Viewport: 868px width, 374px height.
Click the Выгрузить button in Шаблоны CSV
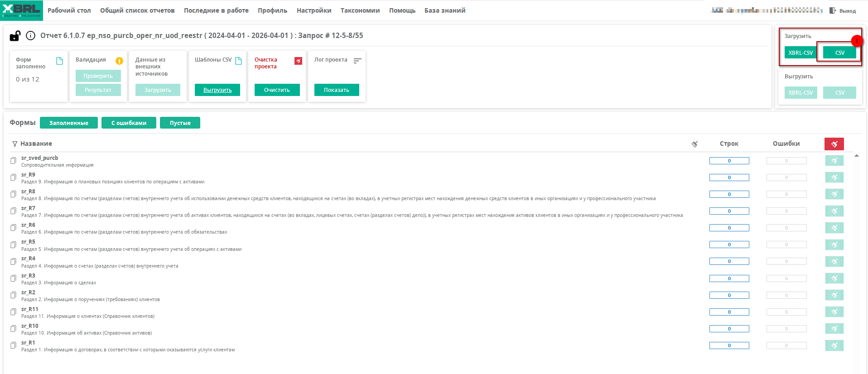[217, 90]
